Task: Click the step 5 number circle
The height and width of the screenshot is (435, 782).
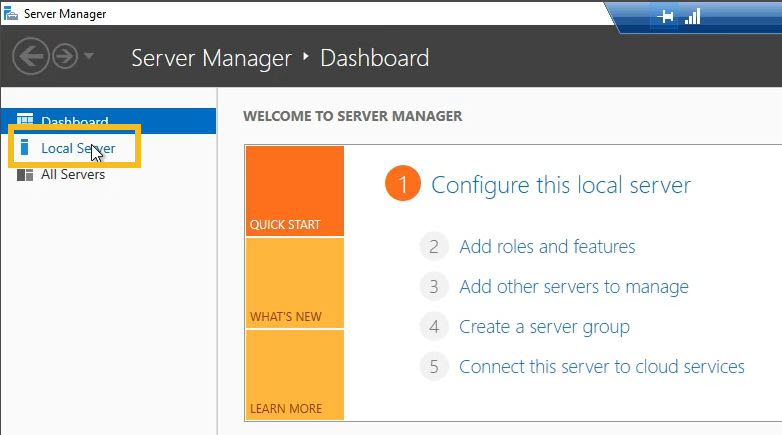Action: pos(434,367)
